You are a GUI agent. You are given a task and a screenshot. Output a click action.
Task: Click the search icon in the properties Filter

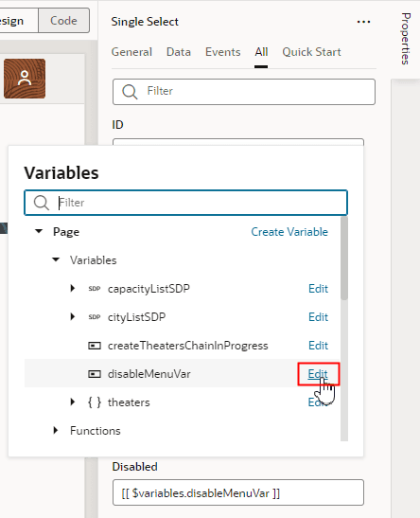pyautogui.click(x=130, y=92)
